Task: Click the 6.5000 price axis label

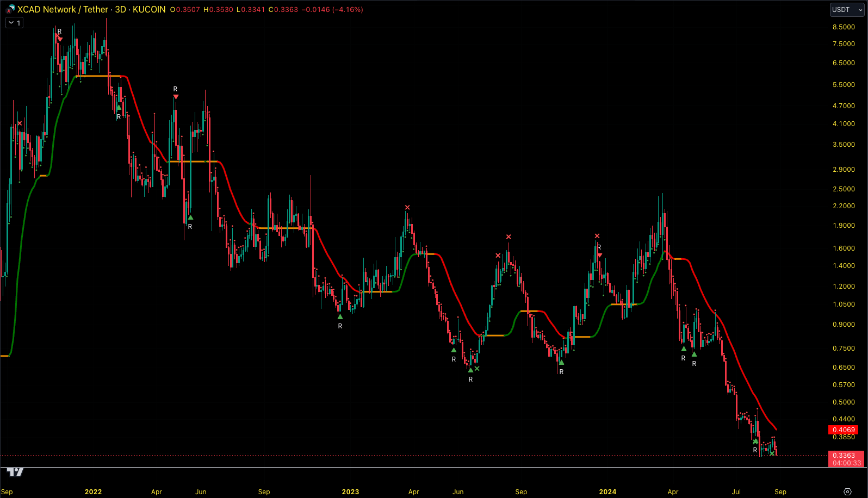Action: tap(844, 63)
